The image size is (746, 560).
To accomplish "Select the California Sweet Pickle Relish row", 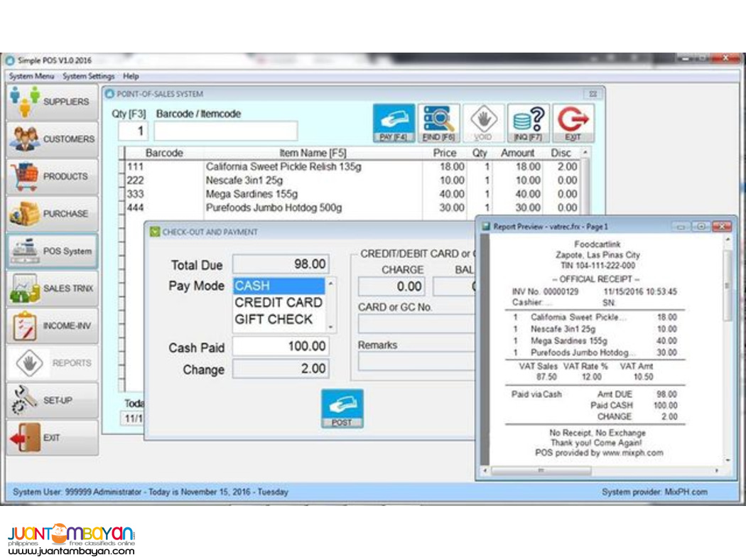I will [352, 166].
